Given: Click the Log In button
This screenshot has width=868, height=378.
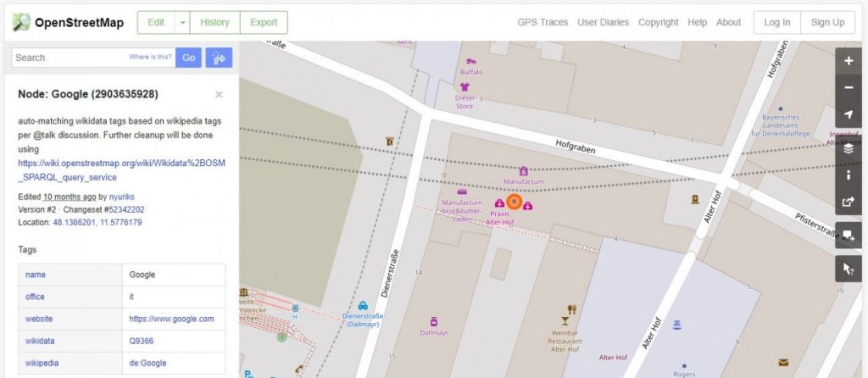Looking at the screenshot, I should (x=777, y=22).
